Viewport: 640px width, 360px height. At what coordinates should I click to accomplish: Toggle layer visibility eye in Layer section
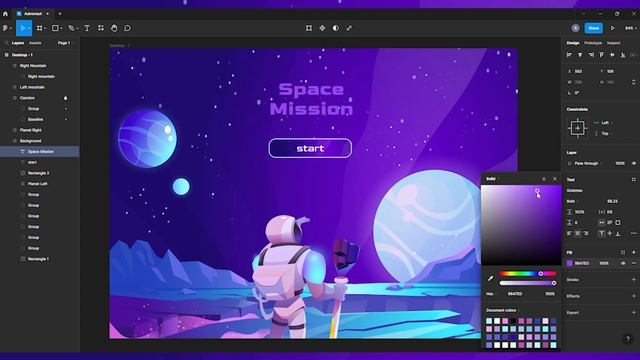634,163
